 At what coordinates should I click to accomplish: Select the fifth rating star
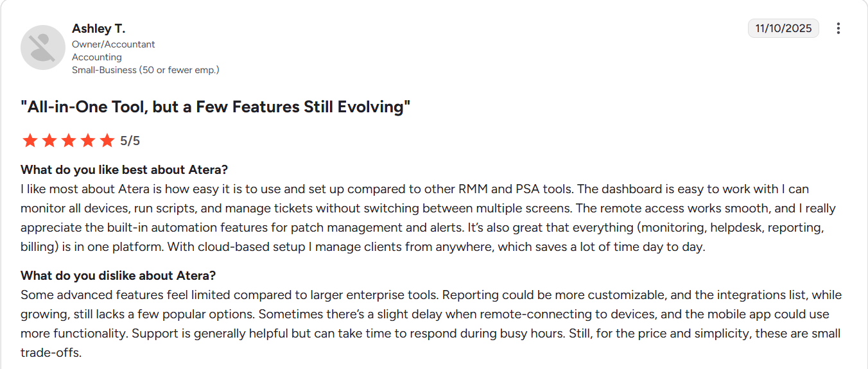[x=107, y=141]
